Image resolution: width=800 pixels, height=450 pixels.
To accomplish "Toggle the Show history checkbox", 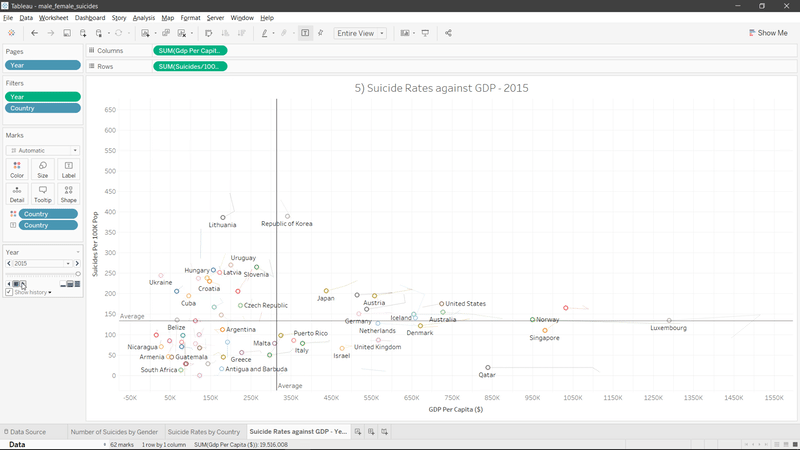I will [x=9, y=292].
